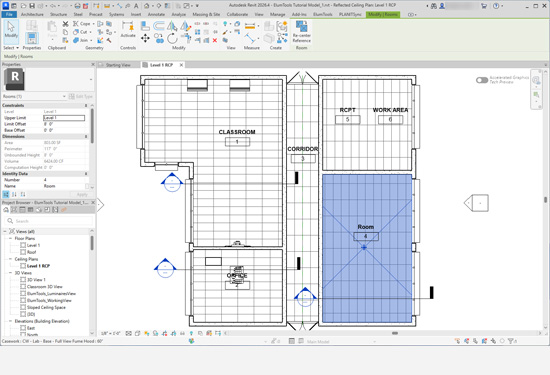Click the help question mark icon
550x375 pixels.
(x=496, y=6)
